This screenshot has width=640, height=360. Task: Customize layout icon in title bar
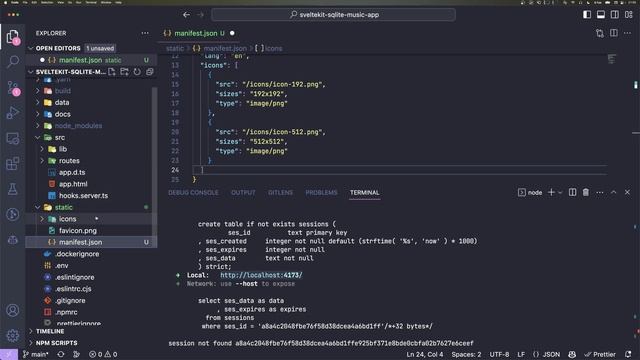pyautogui.click(x=629, y=15)
